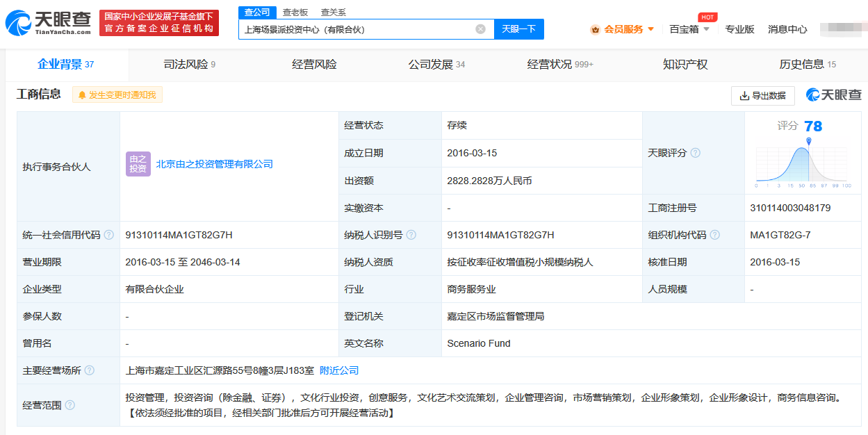Viewport: 868px width, 435px height.
Task: Select the 商务服务业 industry value
Action: [x=471, y=289]
